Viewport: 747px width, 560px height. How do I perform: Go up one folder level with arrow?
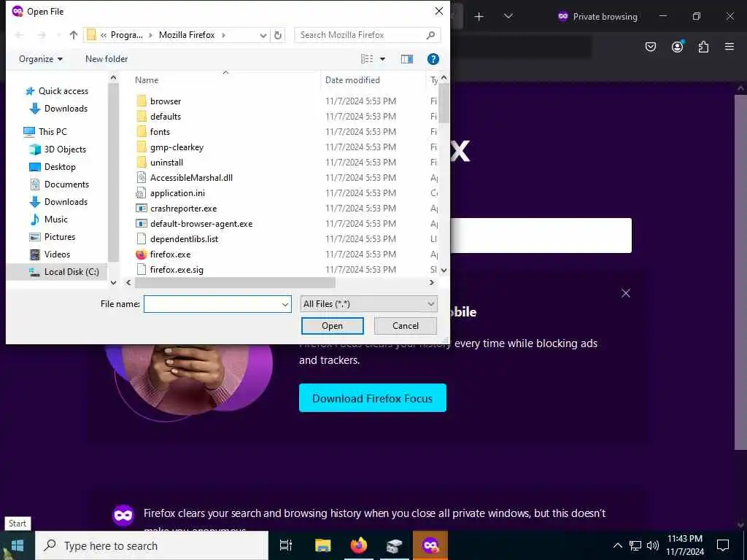pyautogui.click(x=74, y=35)
